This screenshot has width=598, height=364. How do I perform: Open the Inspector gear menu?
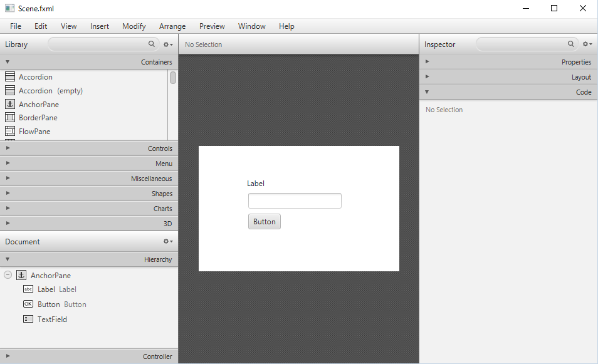(586, 44)
